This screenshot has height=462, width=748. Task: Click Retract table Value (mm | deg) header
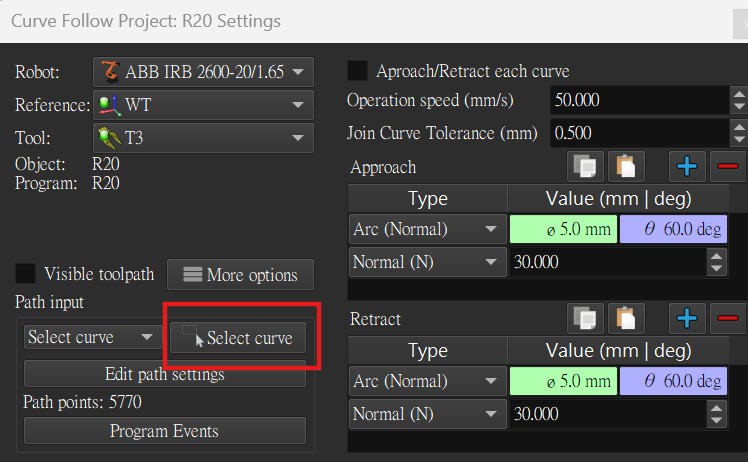pos(618,351)
